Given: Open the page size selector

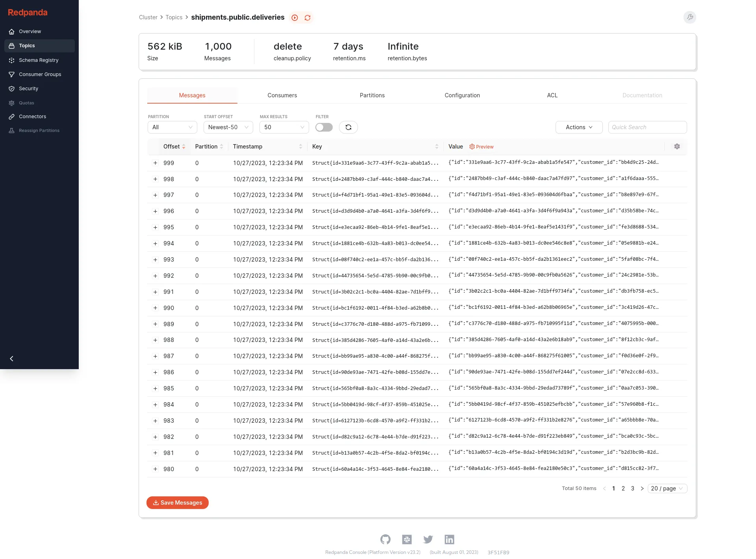Looking at the screenshot, I should (667, 488).
